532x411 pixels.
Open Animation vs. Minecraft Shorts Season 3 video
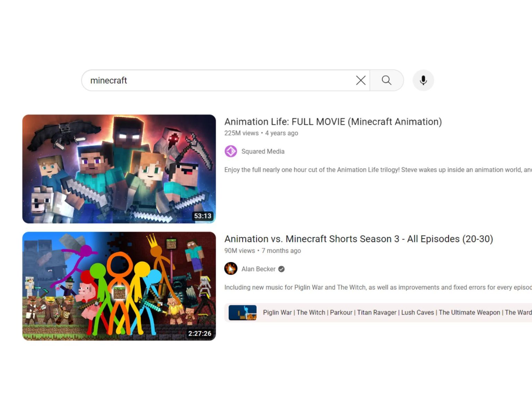(358, 239)
